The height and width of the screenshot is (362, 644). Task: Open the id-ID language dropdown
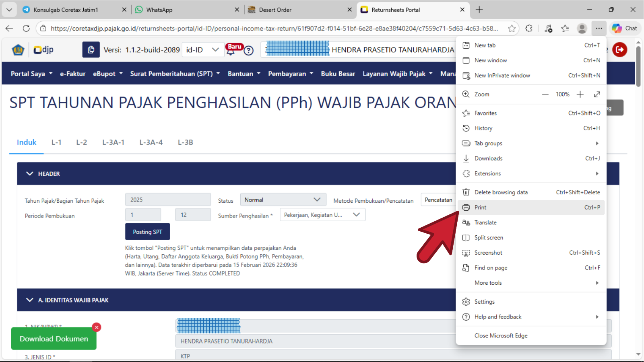(202, 50)
